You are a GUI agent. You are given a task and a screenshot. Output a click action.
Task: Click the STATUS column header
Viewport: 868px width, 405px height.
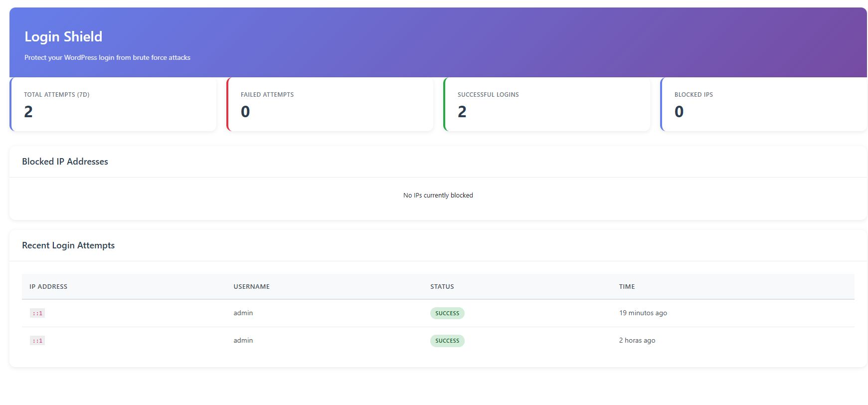click(442, 286)
